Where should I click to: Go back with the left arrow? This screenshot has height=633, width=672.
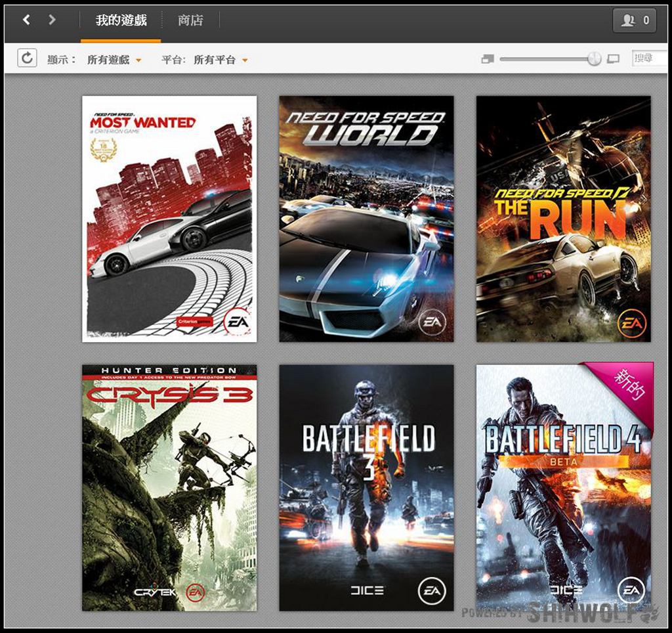pos(26,20)
